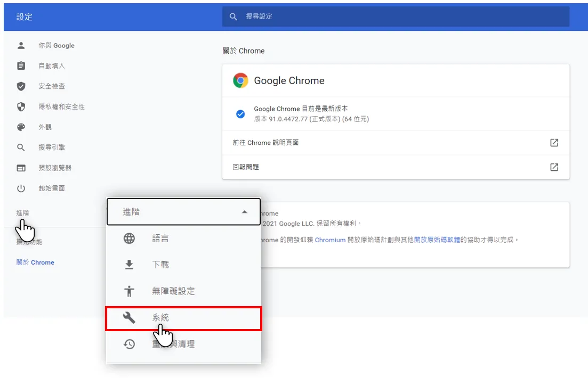Open 預設瀏覽器 settings section

click(x=55, y=168)
